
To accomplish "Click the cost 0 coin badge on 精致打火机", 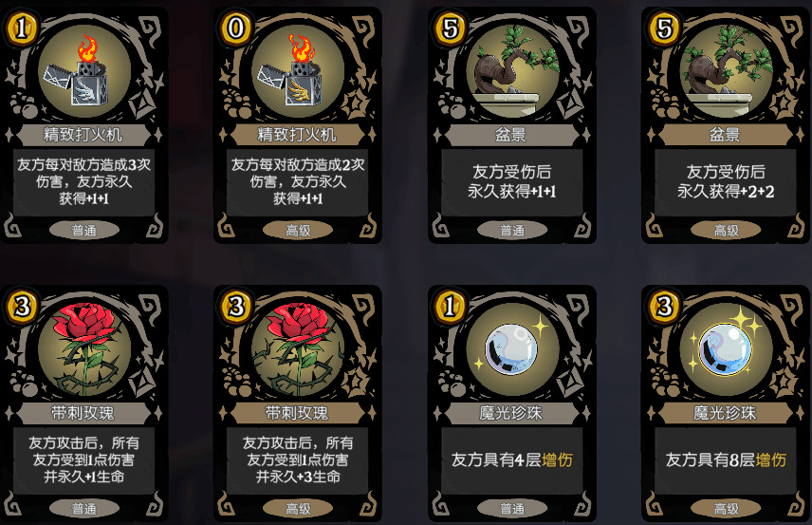I will 235,28.
